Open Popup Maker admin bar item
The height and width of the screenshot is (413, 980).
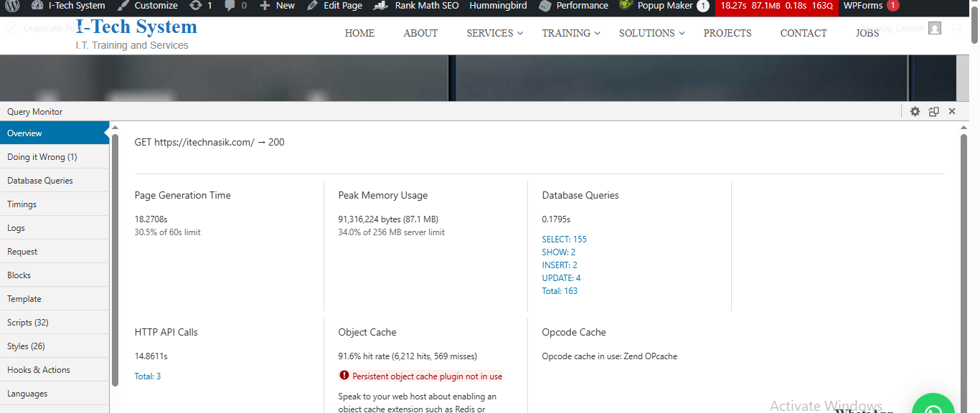[x=664, y=6]
